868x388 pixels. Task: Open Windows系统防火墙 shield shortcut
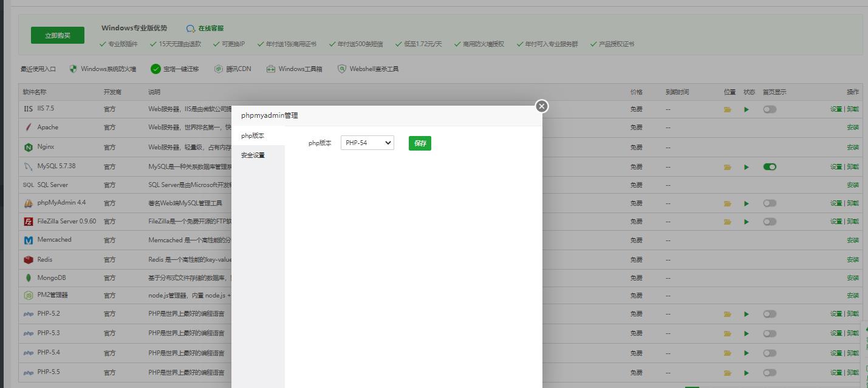coord(73,69)
